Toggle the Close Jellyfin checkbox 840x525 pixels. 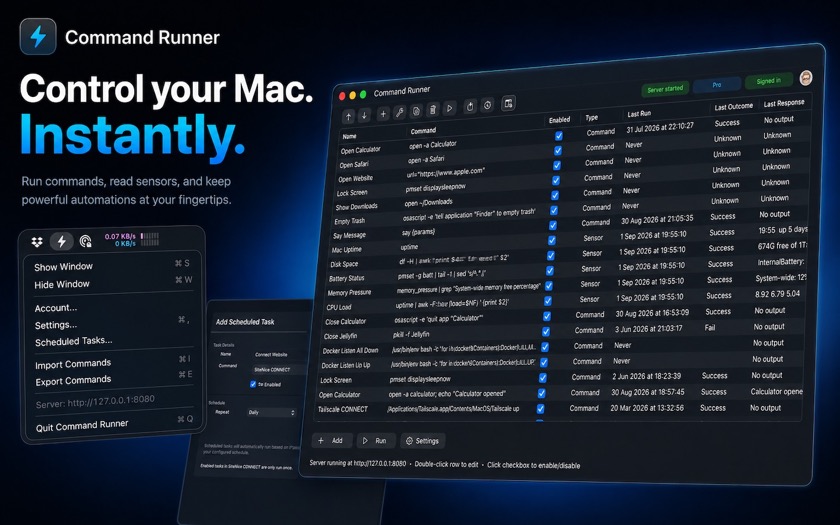[545, 332]
